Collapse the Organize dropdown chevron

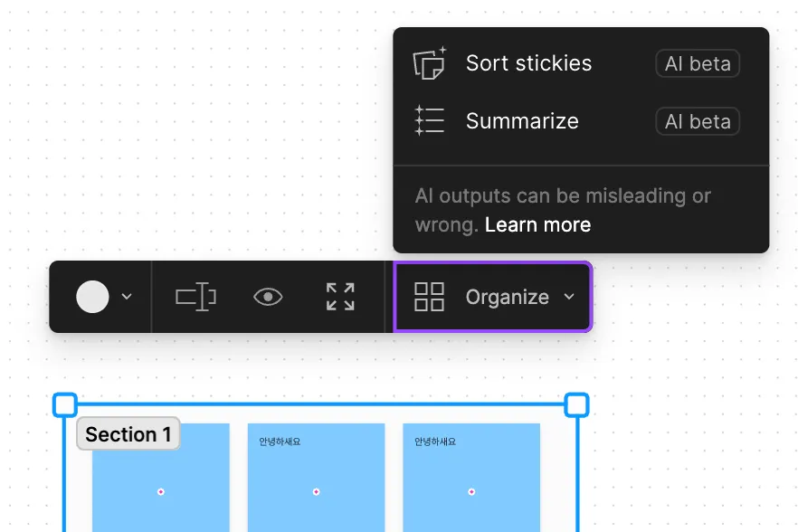point(569,297)
